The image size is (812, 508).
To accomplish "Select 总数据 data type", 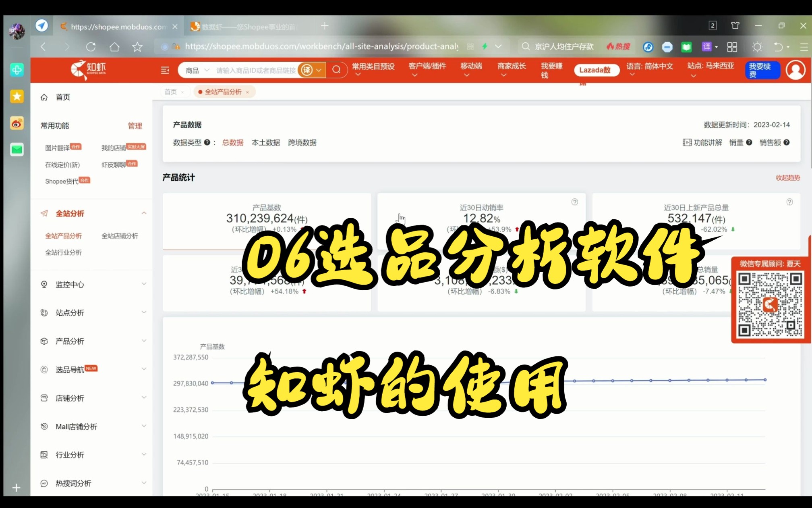I will (233, 142).
